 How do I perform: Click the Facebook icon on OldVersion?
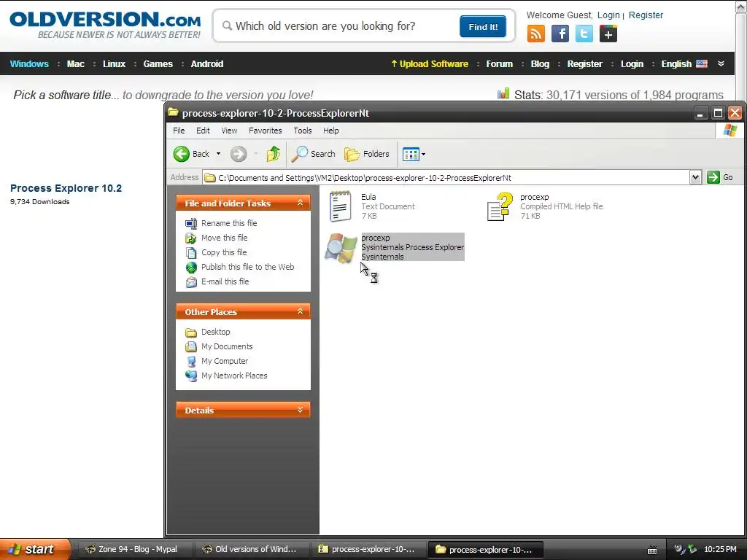tap(560, 34)
